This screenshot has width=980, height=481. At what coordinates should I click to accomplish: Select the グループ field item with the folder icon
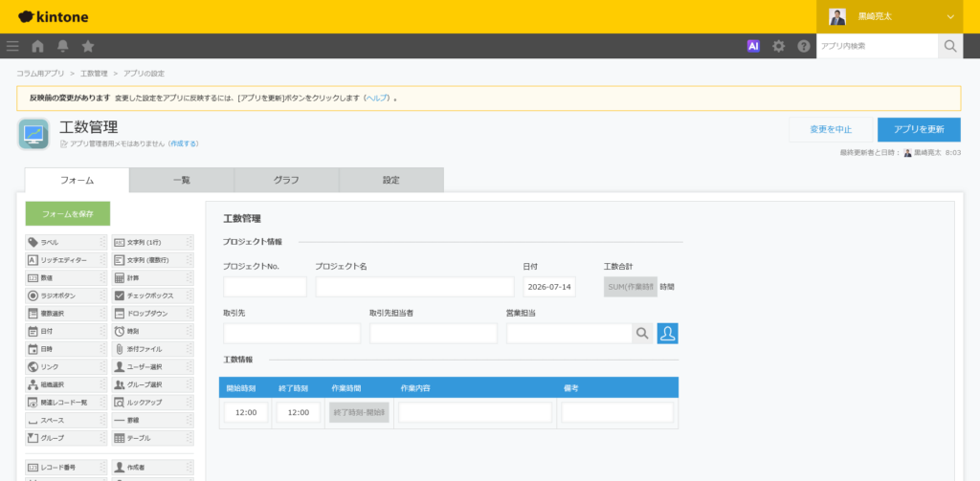tap(66, 438)
